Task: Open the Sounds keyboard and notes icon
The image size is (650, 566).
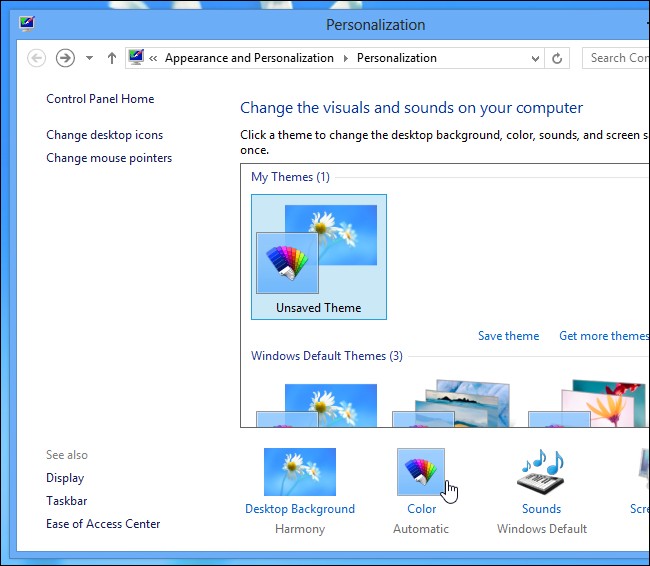Action: pyautogui.click(x=541, y=472)
